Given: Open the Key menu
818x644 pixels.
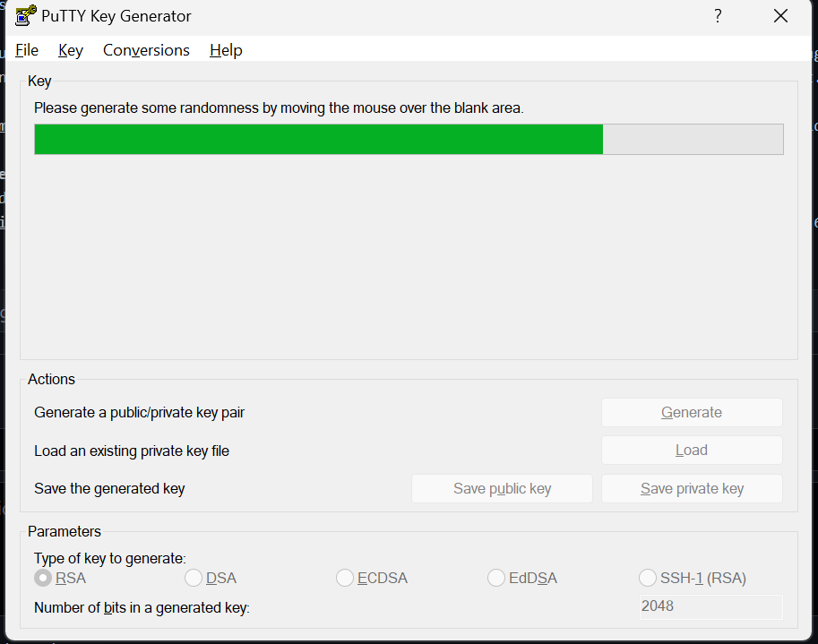Looking at the screenshot, I should pos(71,50).
